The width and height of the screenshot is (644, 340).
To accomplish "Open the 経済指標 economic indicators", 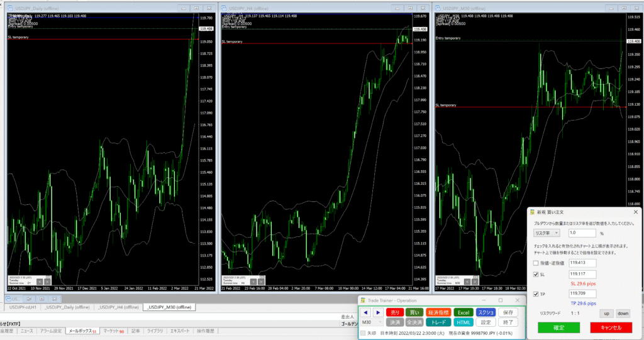I will [x=438, y=312].
